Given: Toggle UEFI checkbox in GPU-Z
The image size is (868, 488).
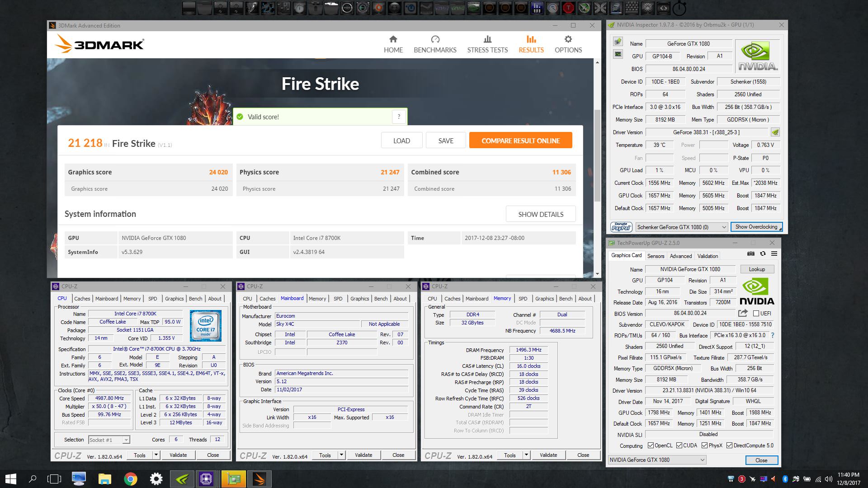Looking at the screenshot, I should click(756, 313).
